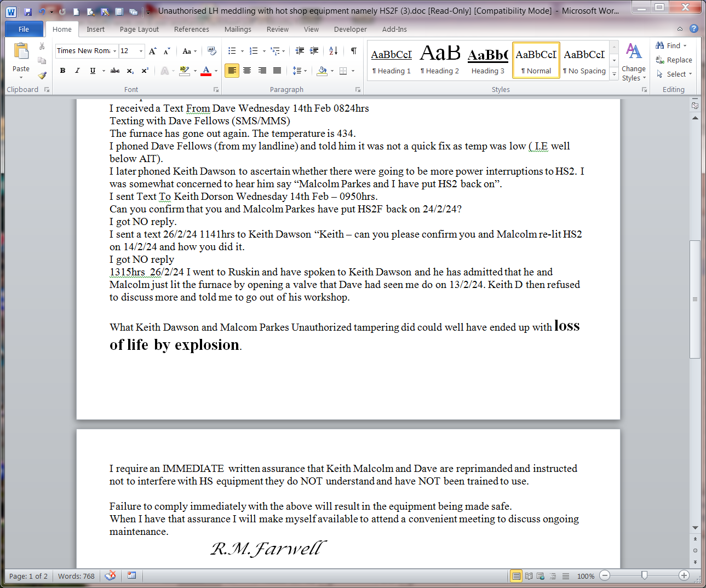The width and height of the screenshot is (706, 588).
Task: Apply strikethrough formatting
Action: point(115,71)
